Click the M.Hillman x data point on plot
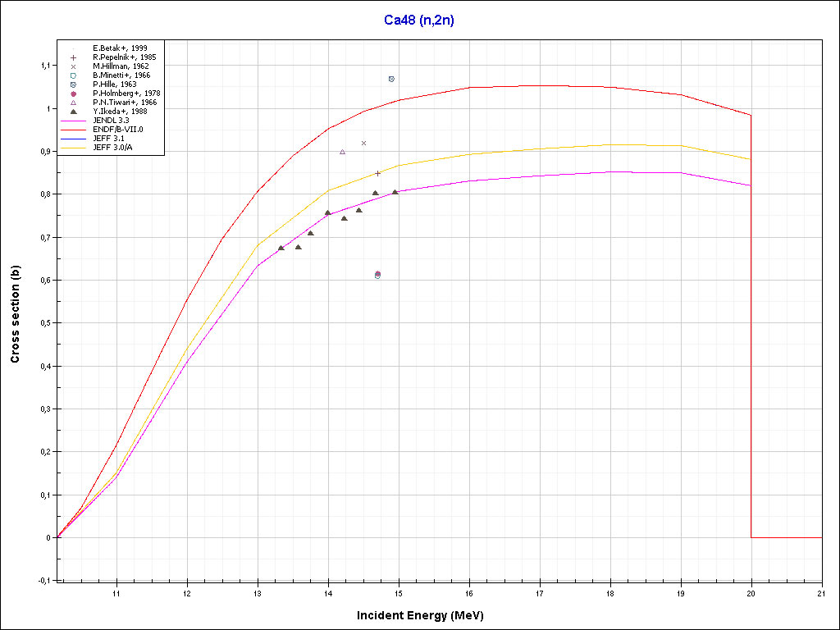Screen dimensions: 840x630 (363, 144)
